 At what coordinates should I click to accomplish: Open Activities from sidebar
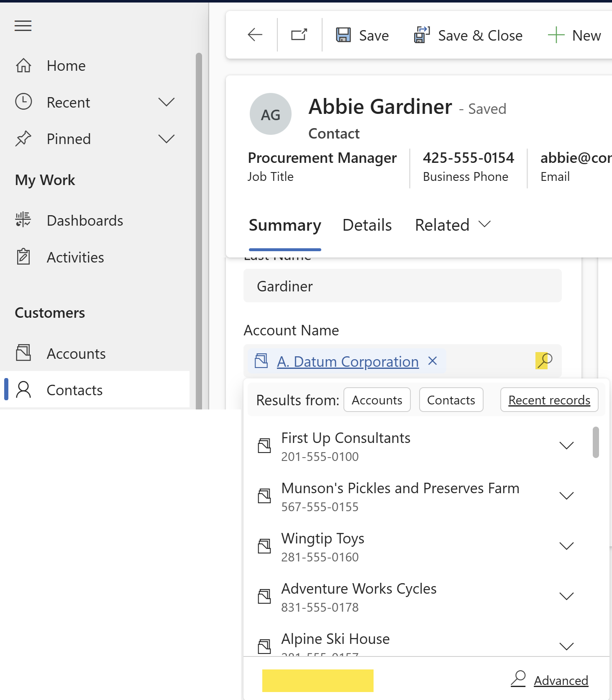(x=75, y=257)
